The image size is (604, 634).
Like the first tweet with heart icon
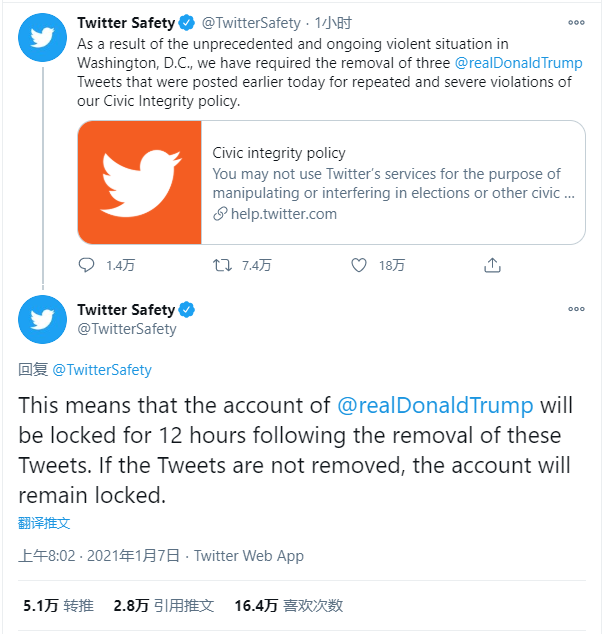(360, 265)
